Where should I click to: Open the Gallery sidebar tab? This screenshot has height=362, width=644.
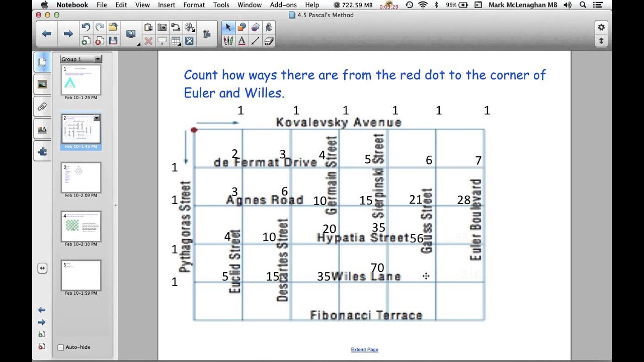(42, 84)
